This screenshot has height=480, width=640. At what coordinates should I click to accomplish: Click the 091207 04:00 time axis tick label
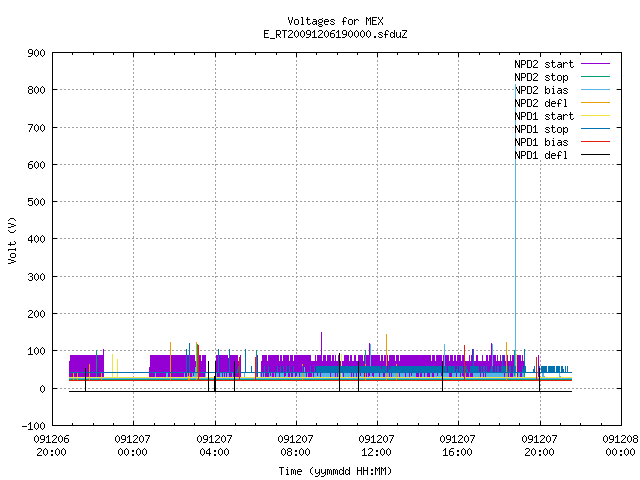click(214, 445)
